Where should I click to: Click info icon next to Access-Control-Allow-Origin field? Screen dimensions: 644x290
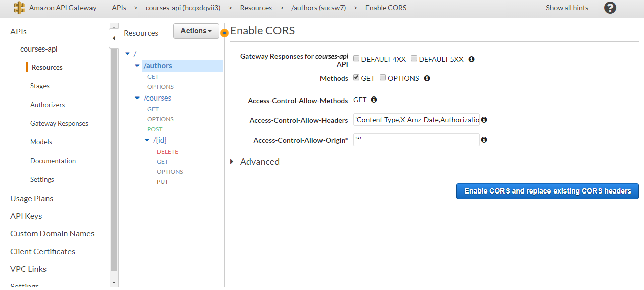(x=484, y=140)
